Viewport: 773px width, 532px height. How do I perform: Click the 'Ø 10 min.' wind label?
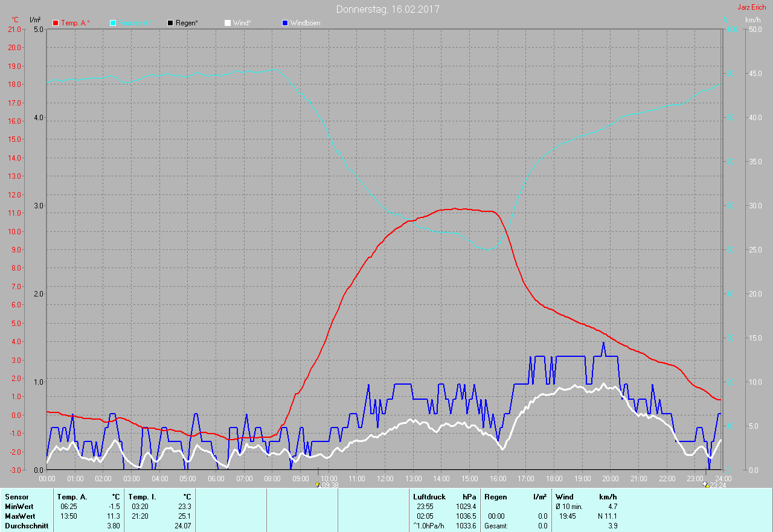(569, 507)
